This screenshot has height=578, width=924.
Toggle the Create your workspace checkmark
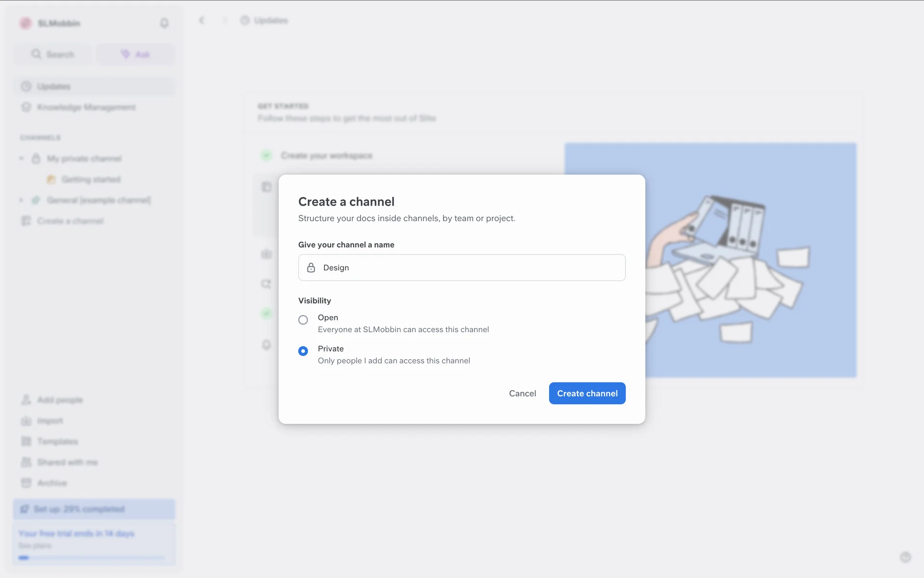(266, 156)
